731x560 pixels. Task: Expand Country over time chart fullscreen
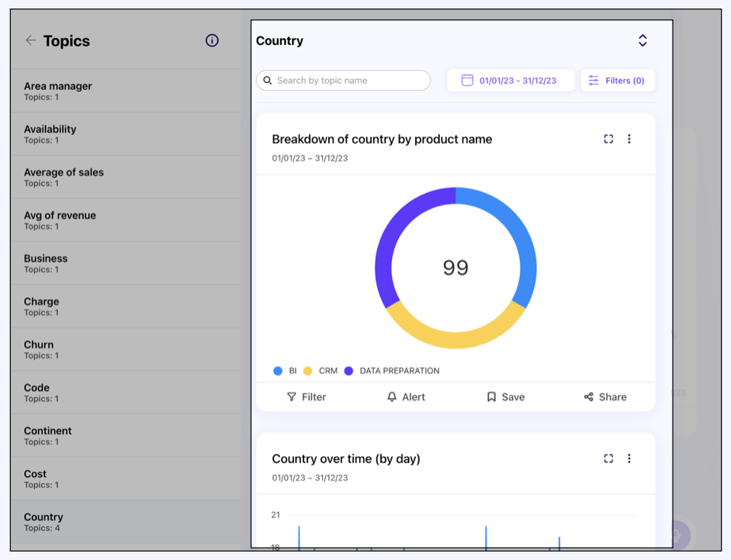[x=608, y=458]
